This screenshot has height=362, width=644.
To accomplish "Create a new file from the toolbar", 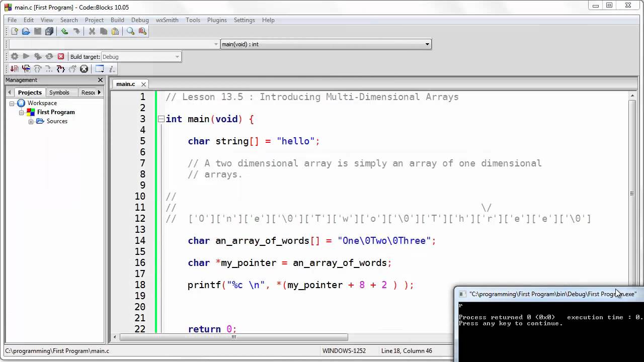I will click(x=14, y=31).
